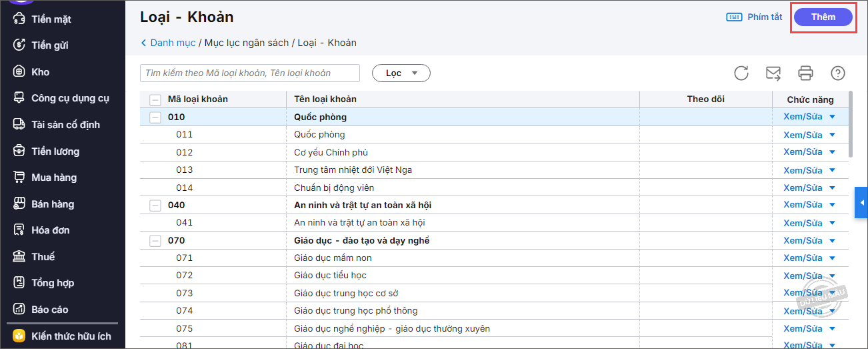The image size is (868, 349).
Task: Collapse the 070 Giáo dục group
Action: (155, 241)
